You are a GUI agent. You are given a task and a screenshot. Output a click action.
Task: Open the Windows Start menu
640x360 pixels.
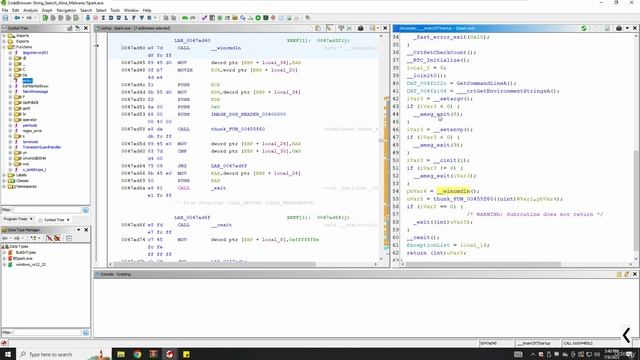[x=7, y=354]
